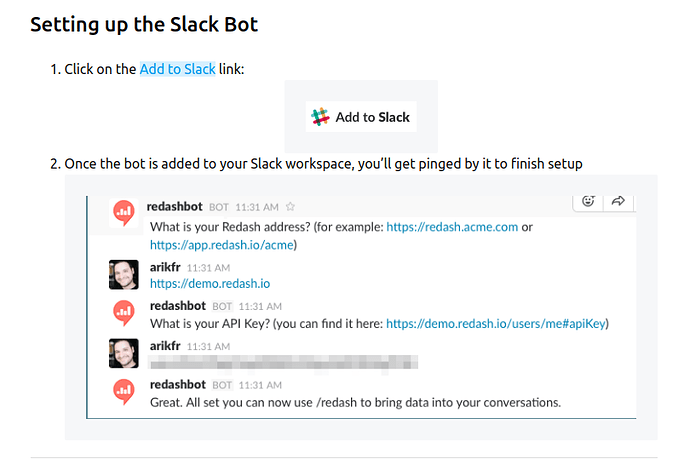Click arikfr avatar beside blurred API key
This screenshot has height=459, width=690.
(x=124, y=353)
